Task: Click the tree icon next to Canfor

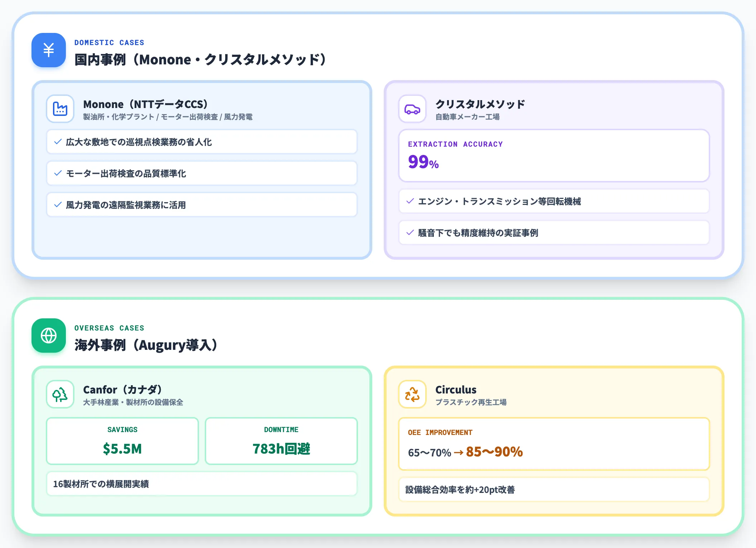Action: click(x=60, y=394)
